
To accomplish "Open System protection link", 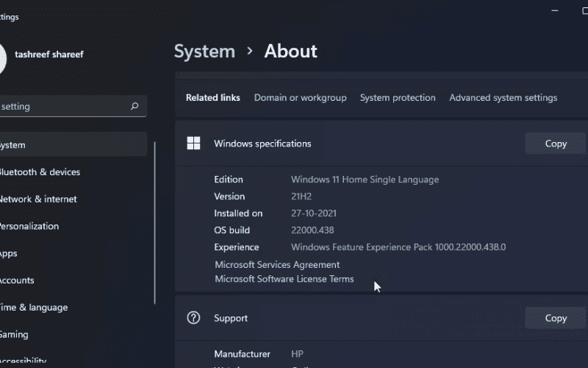I will pos(398,98).
